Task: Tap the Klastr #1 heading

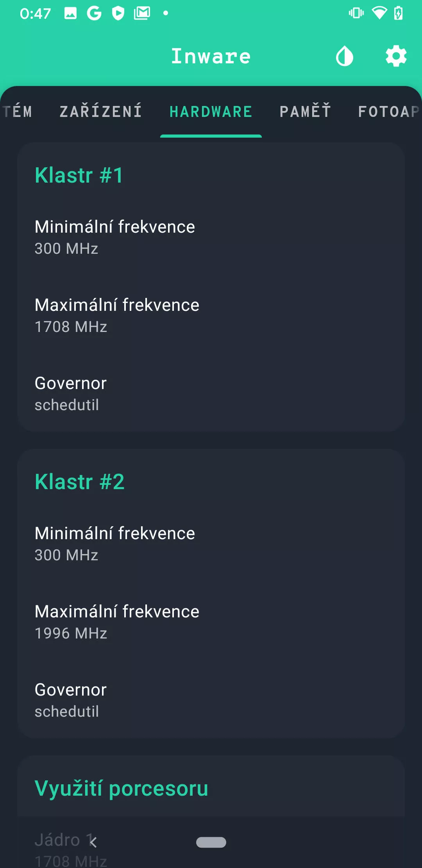Action: pyautogui.click(x=79, y=175)
